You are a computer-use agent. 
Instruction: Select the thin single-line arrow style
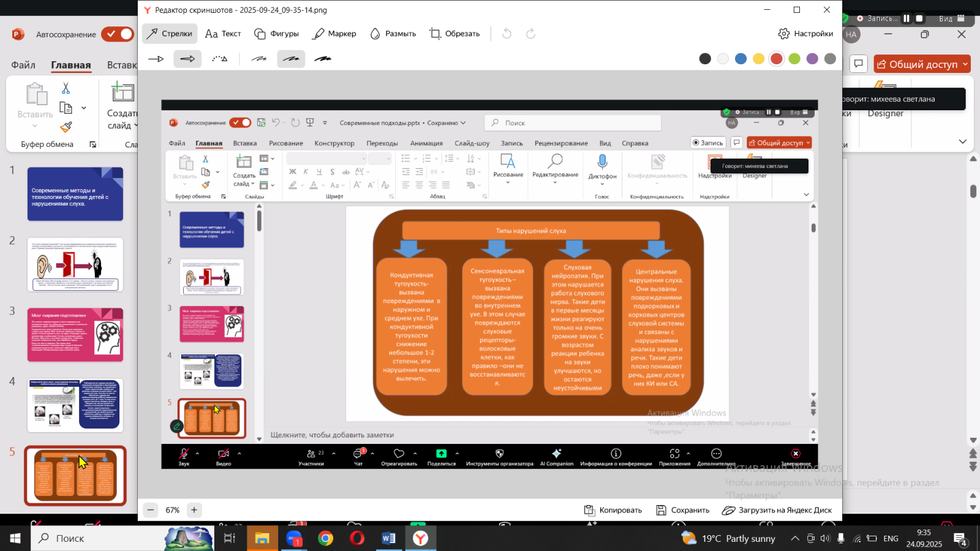(156, 59)
